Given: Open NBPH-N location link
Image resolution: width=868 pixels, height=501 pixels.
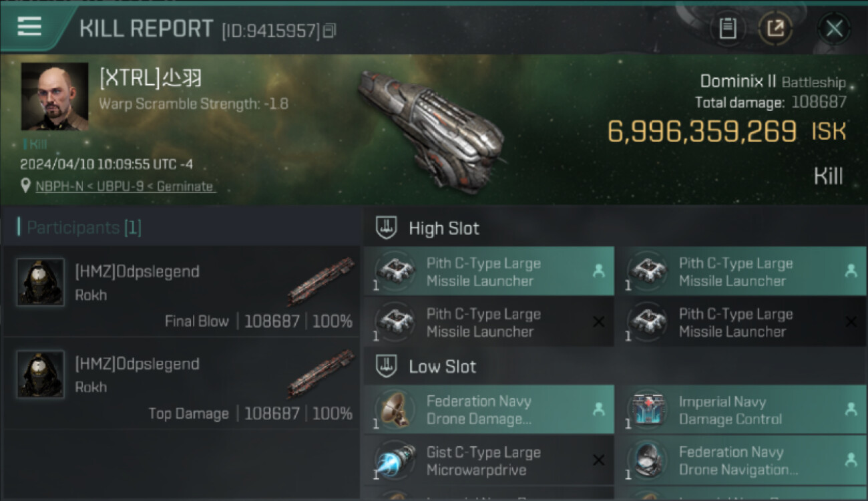Looking at the screenshot, I should pyautogui.click(x=125, y=186).
